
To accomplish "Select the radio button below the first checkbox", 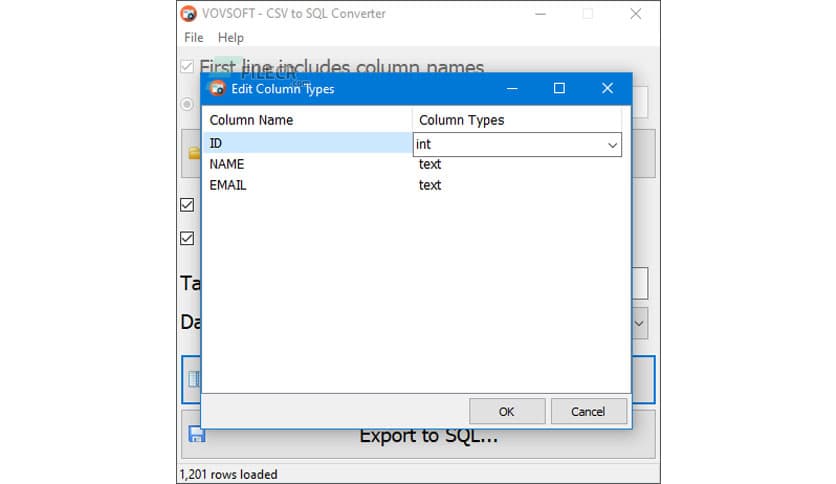I will (x=187, y=104).
